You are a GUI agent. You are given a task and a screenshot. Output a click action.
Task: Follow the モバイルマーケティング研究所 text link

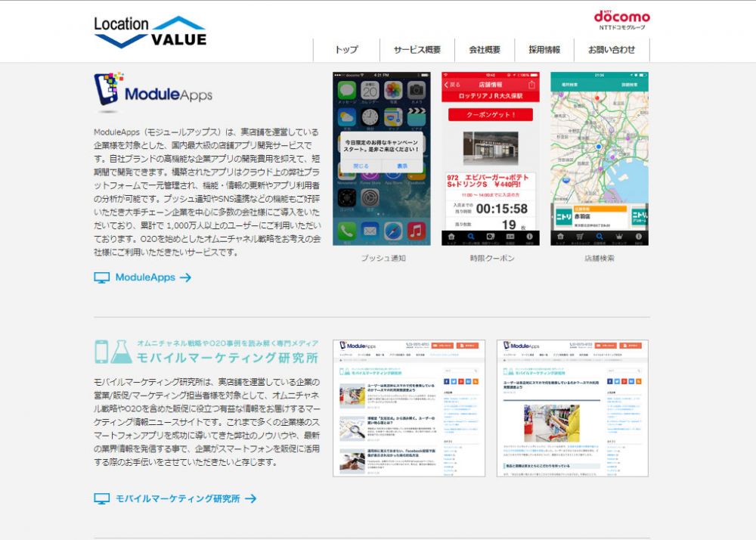pos(178,498)
